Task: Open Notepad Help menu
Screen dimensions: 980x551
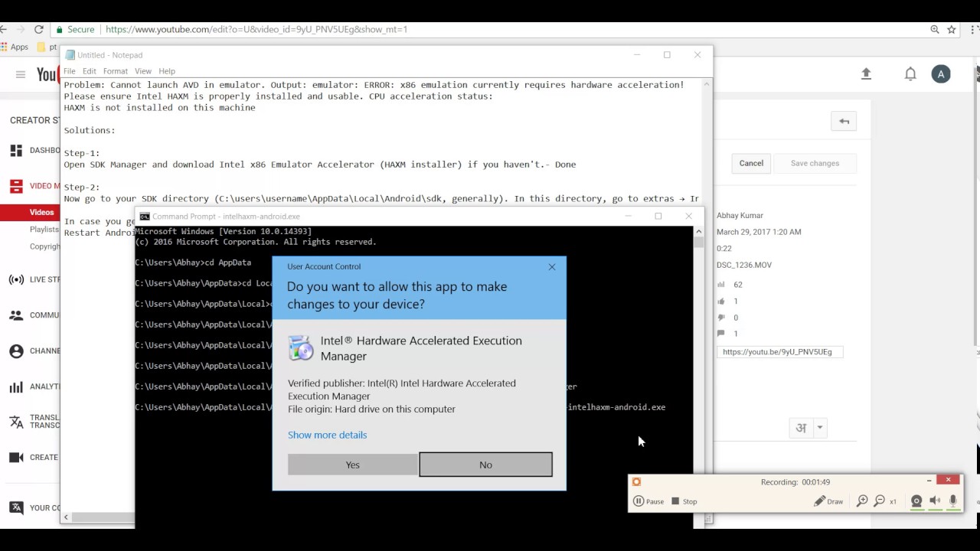Action: (167, 71)
